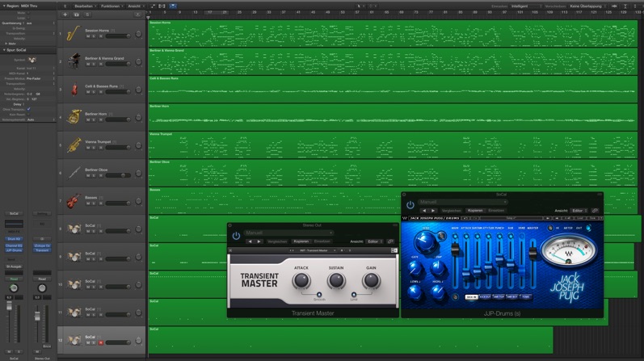Click the add new track plus icon
Image resolution: width=644 pixels, height=361 pixels.
pyautogui.click(x=65, y=15)
